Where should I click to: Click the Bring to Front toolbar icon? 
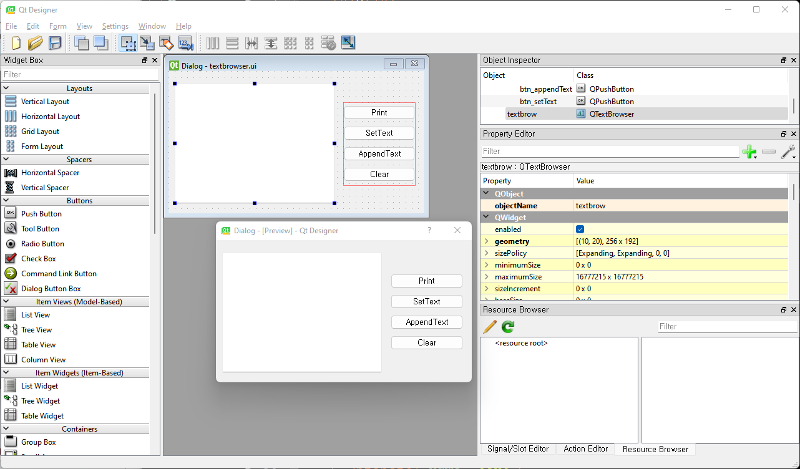101,43
